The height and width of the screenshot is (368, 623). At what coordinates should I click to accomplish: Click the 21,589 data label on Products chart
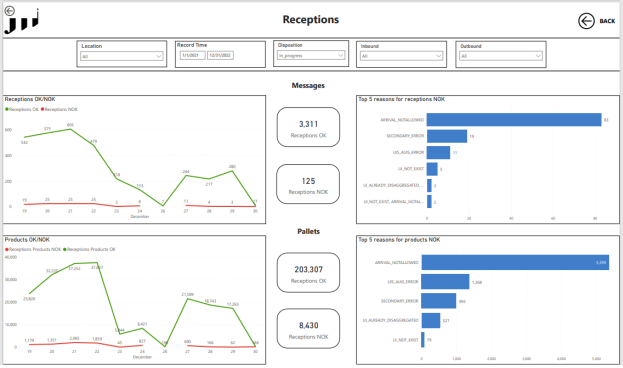click(188, 294)
